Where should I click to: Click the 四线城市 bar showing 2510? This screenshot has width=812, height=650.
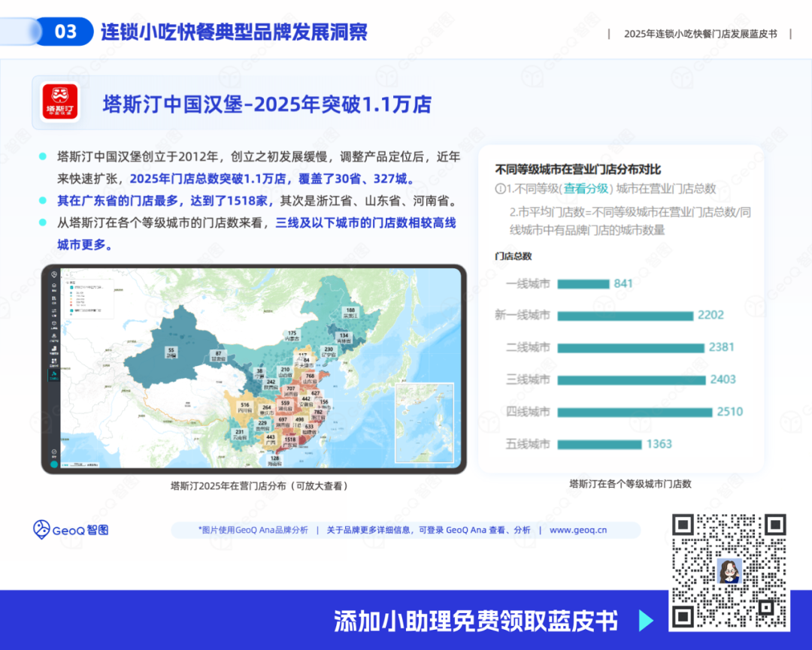pos(635,412)
